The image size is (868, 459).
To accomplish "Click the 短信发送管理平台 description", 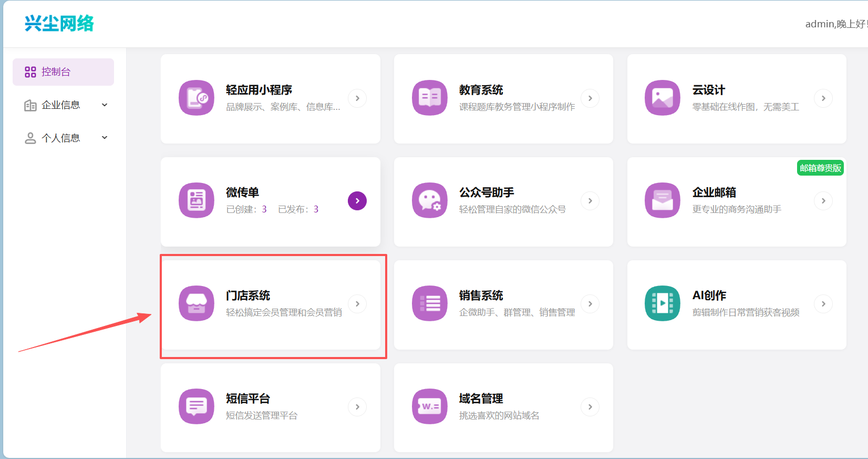I will (x=262, y=415).
